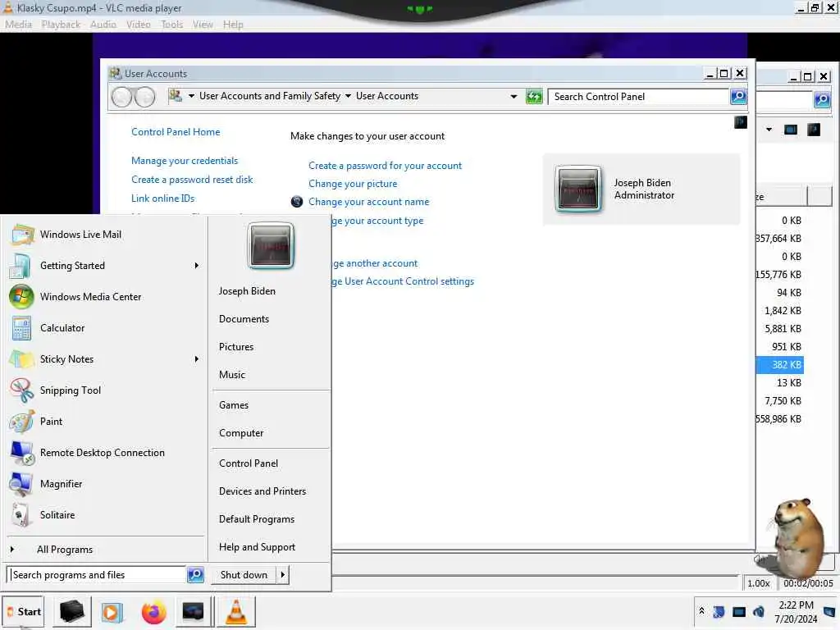
Task: Click the User Accounts icon in address bar
Action: coord(176,96)
